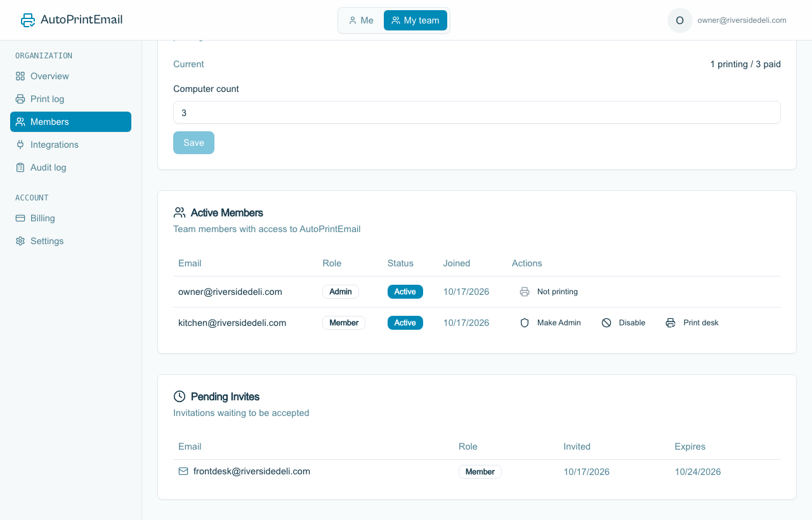
Task: Click the Computer count input field
Action: 476,112
